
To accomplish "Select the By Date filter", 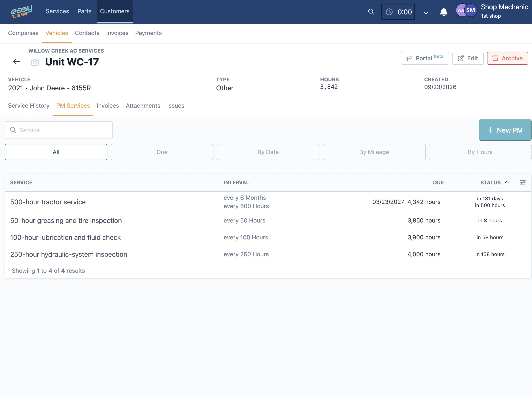I will pyautogui.click(x=268, y=152).
